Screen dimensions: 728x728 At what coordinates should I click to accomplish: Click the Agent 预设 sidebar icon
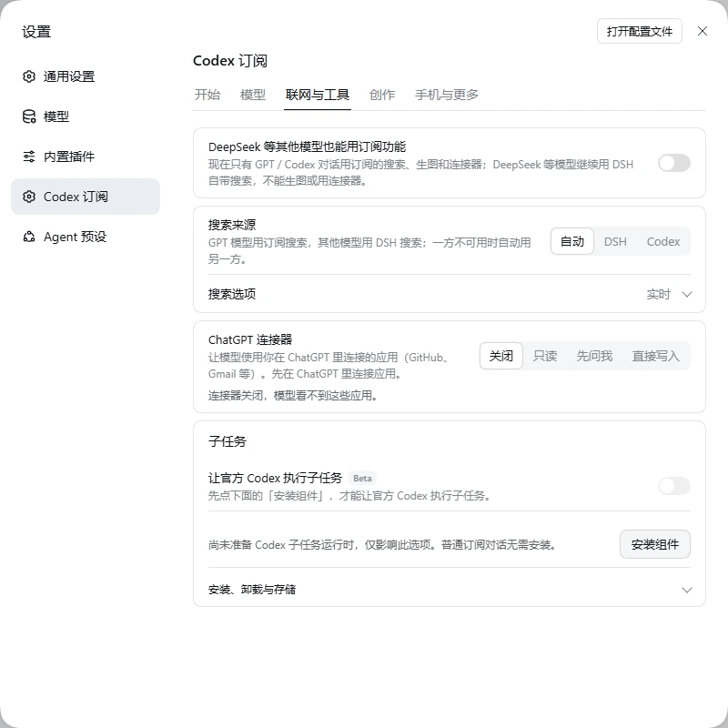(29, 237)
